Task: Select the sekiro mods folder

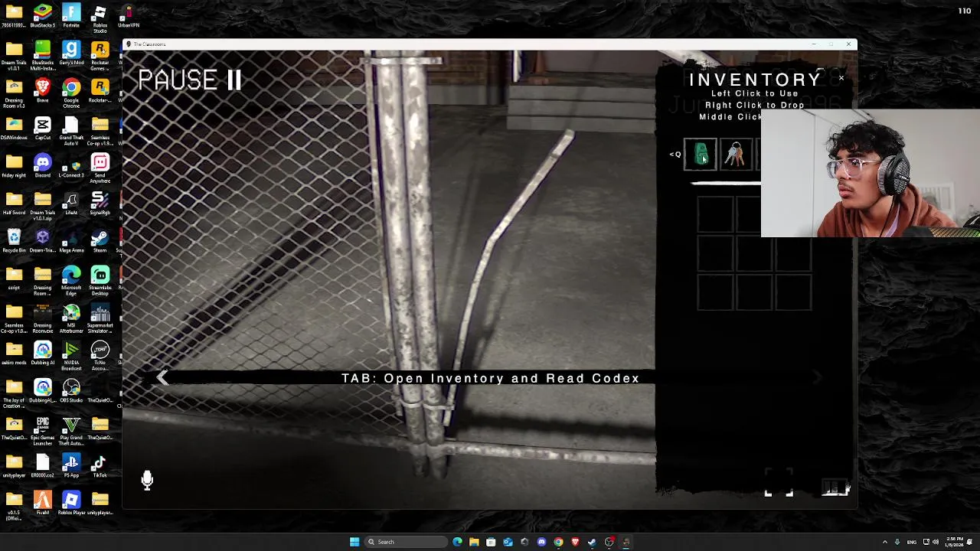Action: point(14,354)
